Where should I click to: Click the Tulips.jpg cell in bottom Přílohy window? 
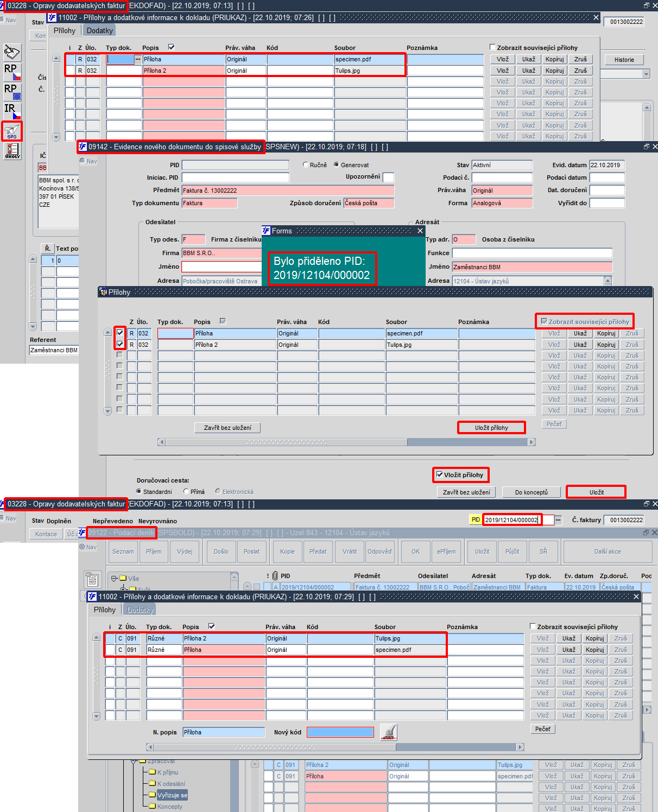tap(410, 638)
